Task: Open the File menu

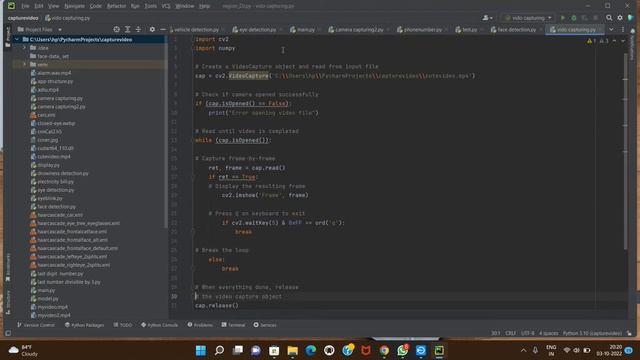Action: [x=25, y=6]
